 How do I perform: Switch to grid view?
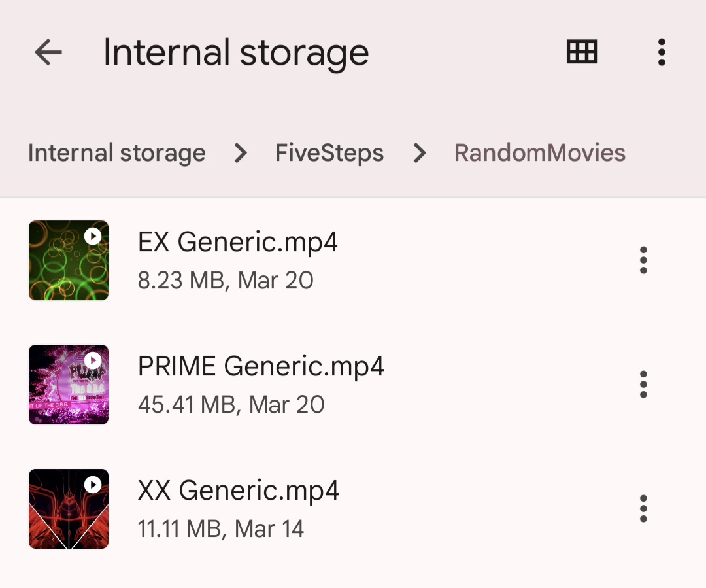click(582, 52)
